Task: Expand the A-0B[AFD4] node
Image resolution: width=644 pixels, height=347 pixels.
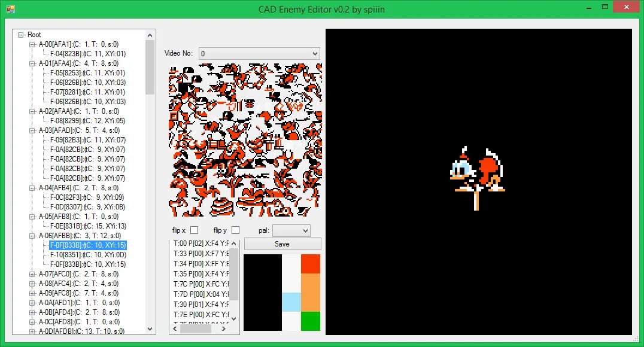Action: 32,312
